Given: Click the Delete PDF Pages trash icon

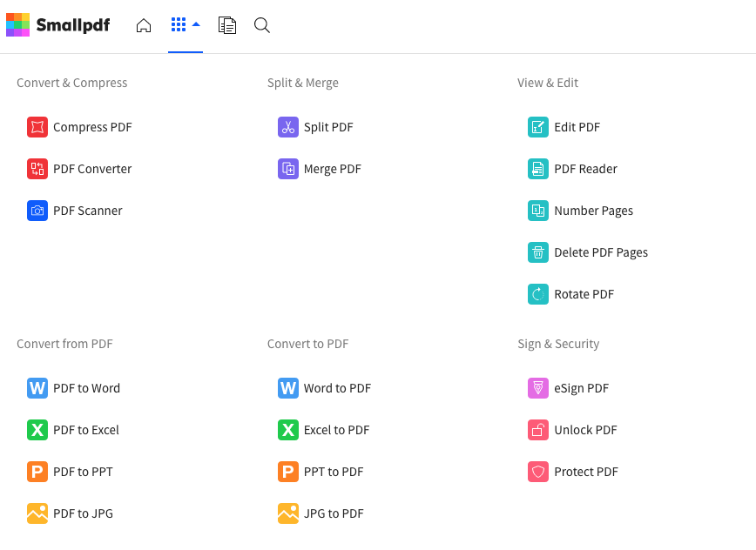Looking at the screenshot, I should tap(538, 252).
